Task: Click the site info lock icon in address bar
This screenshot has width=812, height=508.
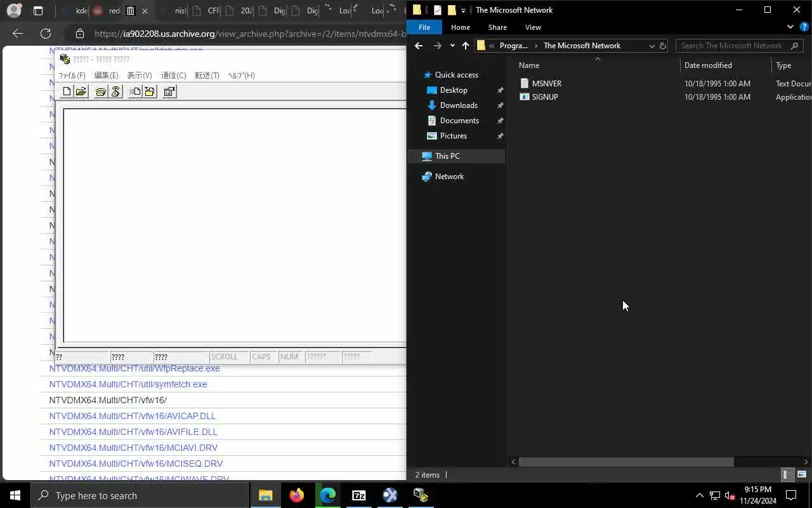Action: pos(79,34)
